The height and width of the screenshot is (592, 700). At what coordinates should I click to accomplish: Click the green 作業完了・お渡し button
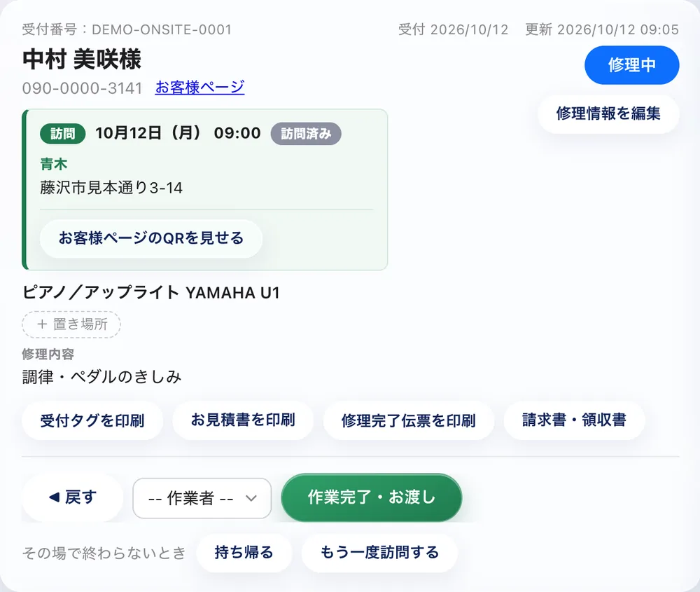pos(372,497)
